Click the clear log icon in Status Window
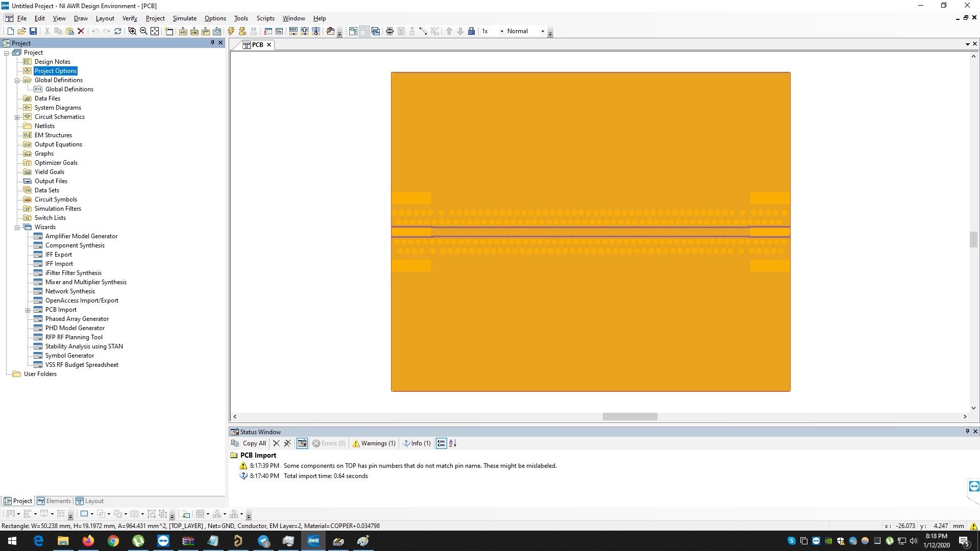 [276, 443]
